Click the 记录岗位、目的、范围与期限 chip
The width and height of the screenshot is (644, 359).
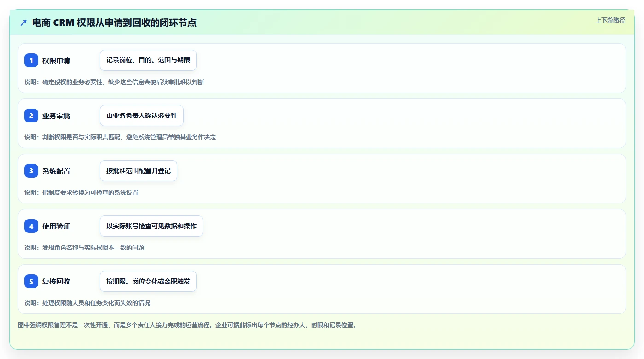pos(148,60)
